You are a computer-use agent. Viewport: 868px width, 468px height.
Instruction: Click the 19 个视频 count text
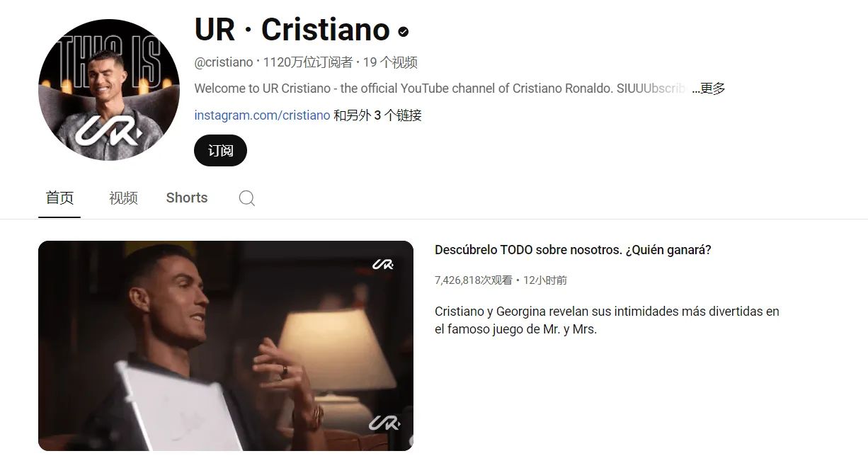[390, 62]
